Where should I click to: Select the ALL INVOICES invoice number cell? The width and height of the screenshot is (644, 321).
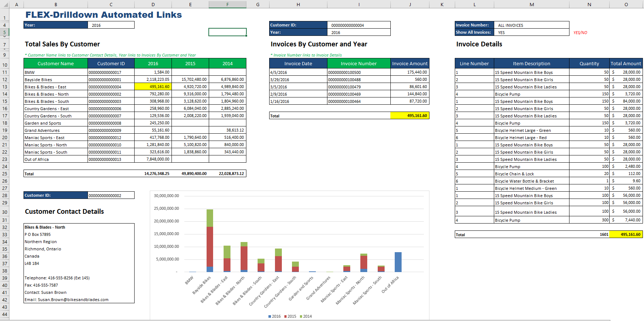pyautogui.click(x=531, y=25)
